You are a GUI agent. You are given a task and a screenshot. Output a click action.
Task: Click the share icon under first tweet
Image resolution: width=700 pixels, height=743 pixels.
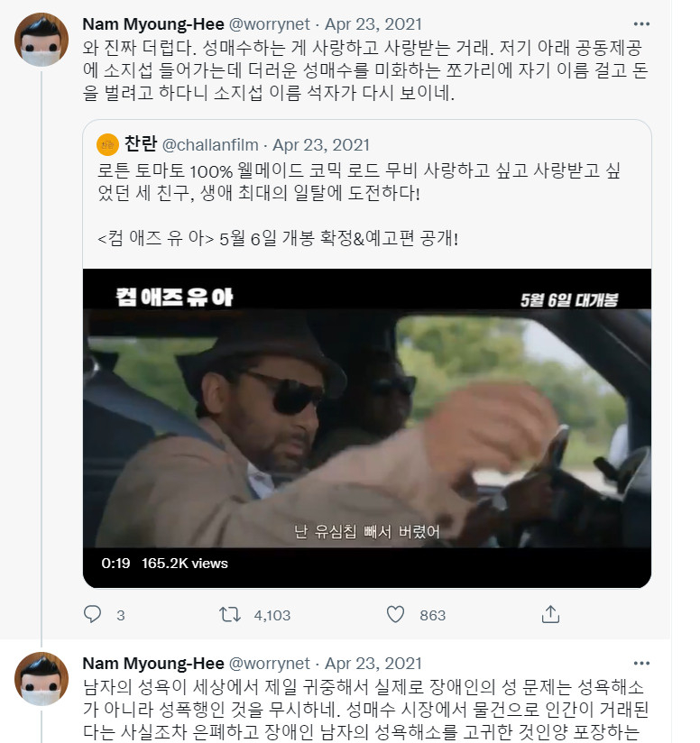pos(549,615)
